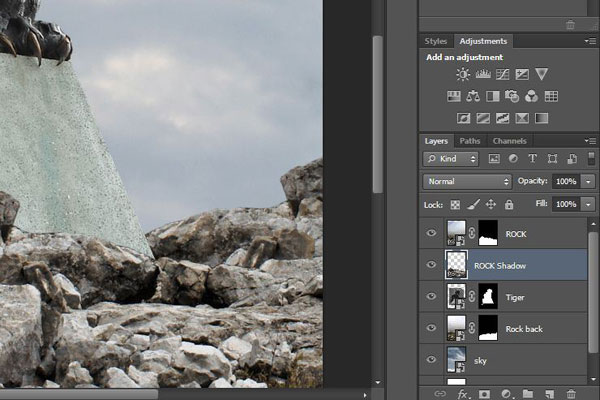Expand the Opacity slider arrow
This screenshot has width=600, height=400.
tap(586, 181)
